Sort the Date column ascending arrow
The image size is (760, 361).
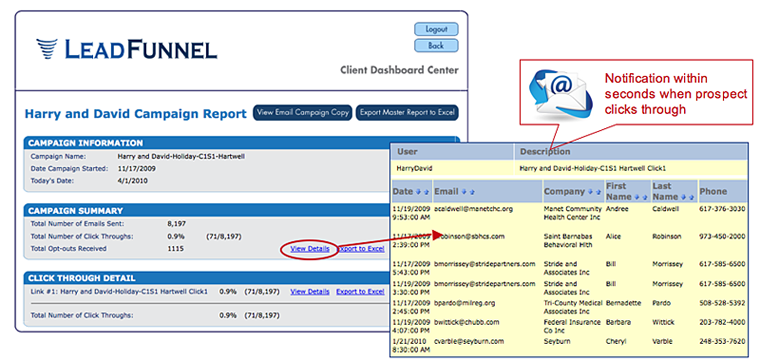(x=426, y=192)
